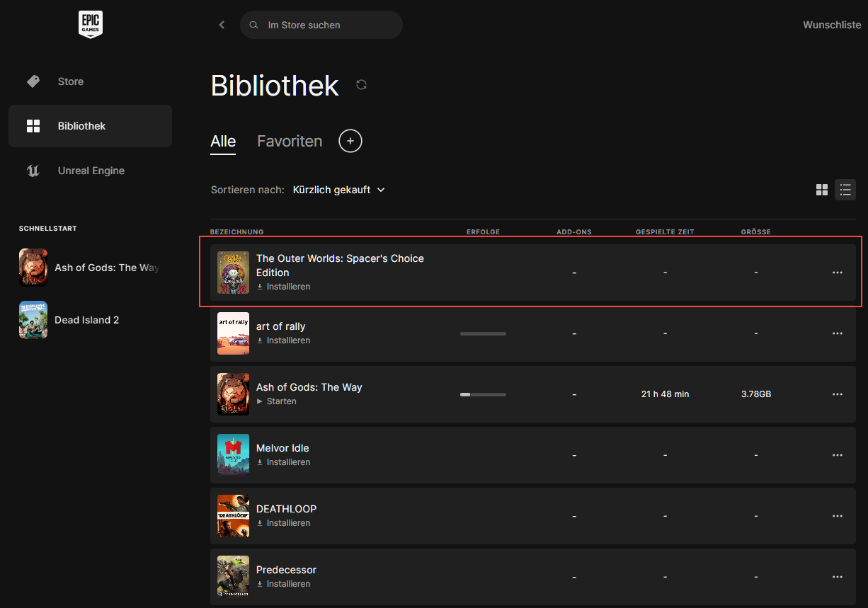Open Melvor Idle cover thumbnail

coord(233,455)
